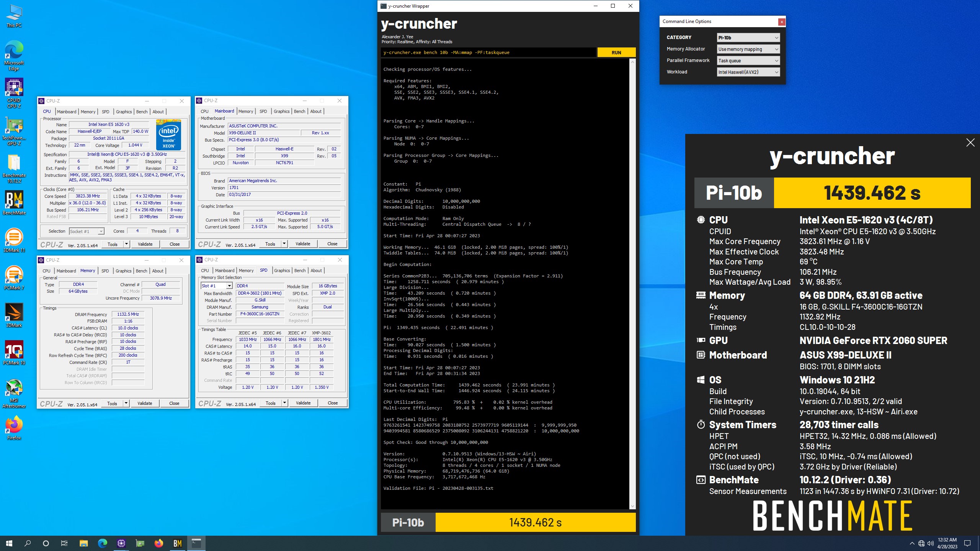The height and width of the screenshot is (551, 980).
Task: Open This PC desktop icon
Action: click(x=14, y=16)
